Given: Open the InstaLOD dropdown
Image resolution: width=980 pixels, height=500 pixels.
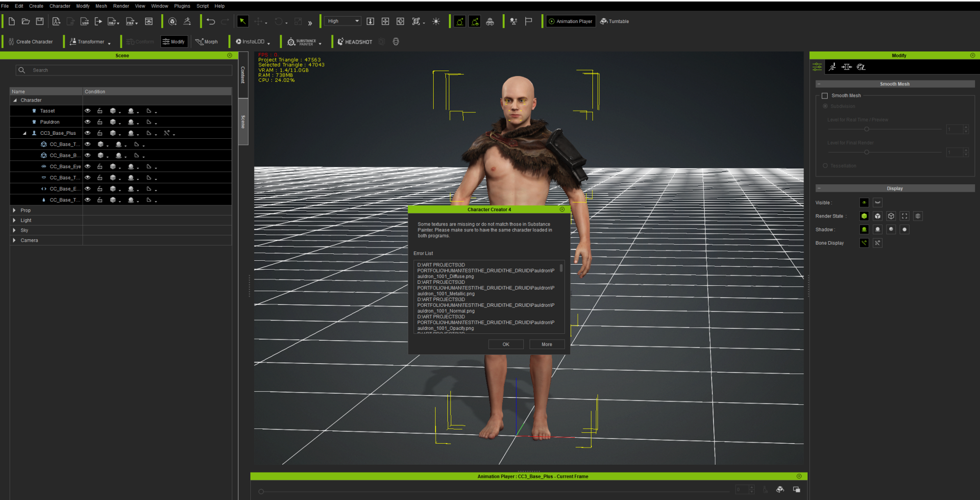Looking at the screenshot, I should pos(269,43).
